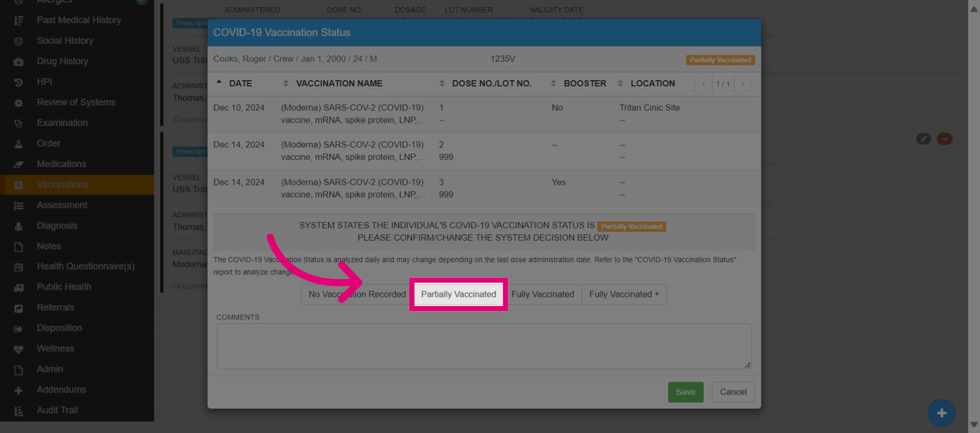Click the Diagnosis icon
The image size is (980, 433).
(x=18, y=226)
